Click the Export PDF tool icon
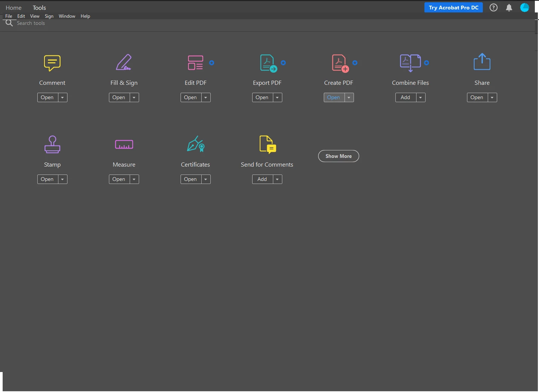539x392 pixels. pos(268,63)
